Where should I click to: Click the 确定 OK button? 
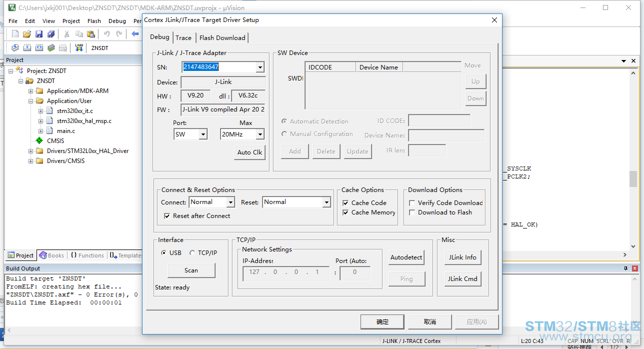(x=382, y=322)
